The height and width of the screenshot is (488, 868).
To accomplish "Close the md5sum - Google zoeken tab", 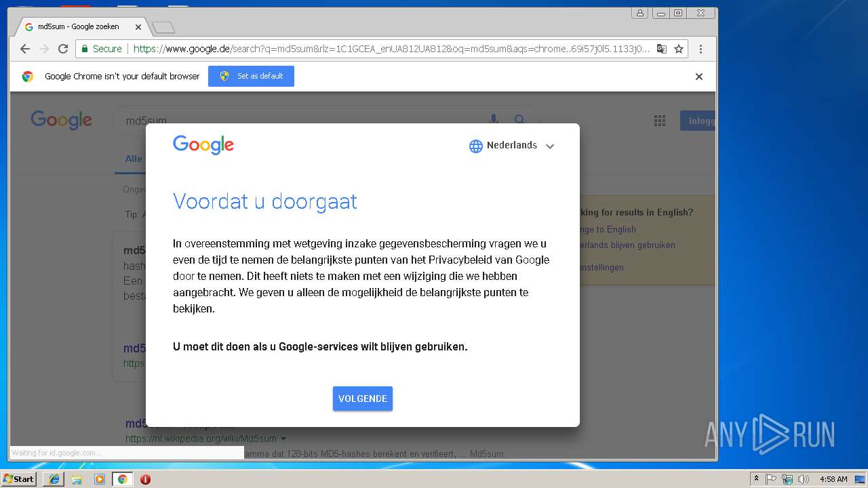I will pos(138,27).
